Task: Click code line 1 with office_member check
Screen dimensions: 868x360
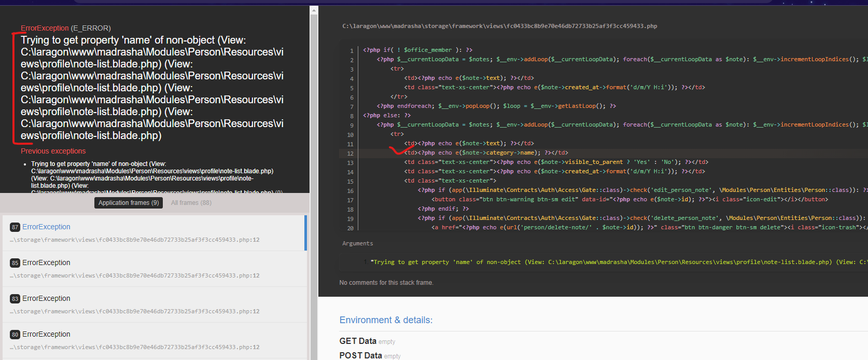Action: (417, 50)
